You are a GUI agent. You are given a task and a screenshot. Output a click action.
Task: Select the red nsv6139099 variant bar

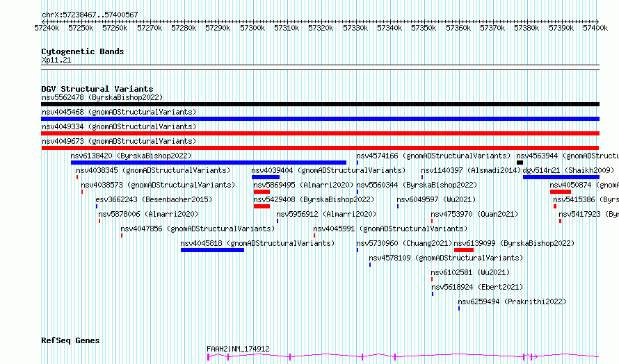464,250
